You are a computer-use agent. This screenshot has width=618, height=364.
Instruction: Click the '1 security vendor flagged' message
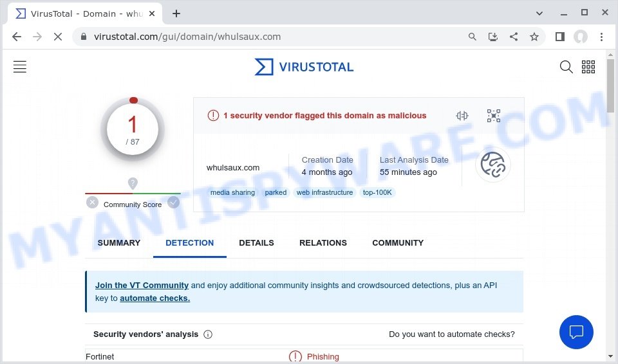click(324, 115)
